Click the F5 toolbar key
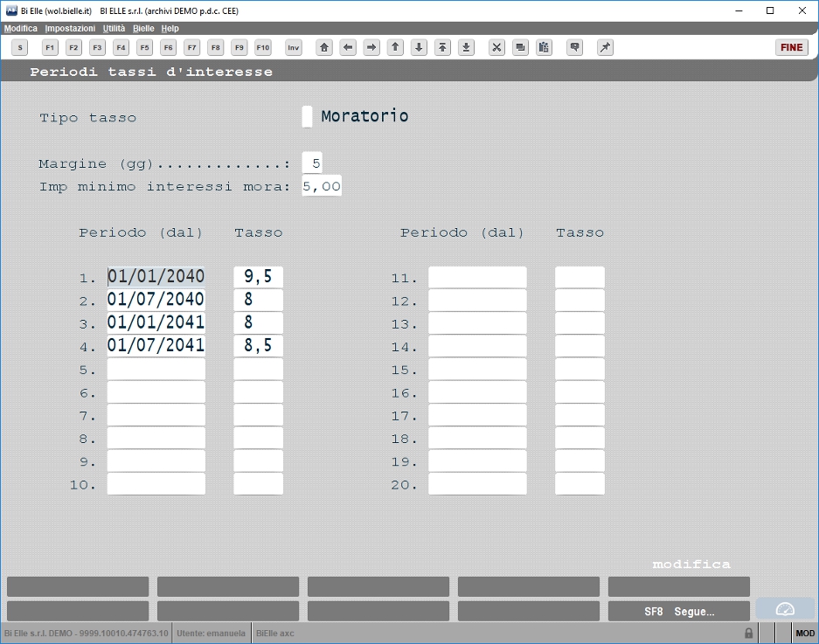This screenshot has width=819, height=644. (x=145, y=47)
